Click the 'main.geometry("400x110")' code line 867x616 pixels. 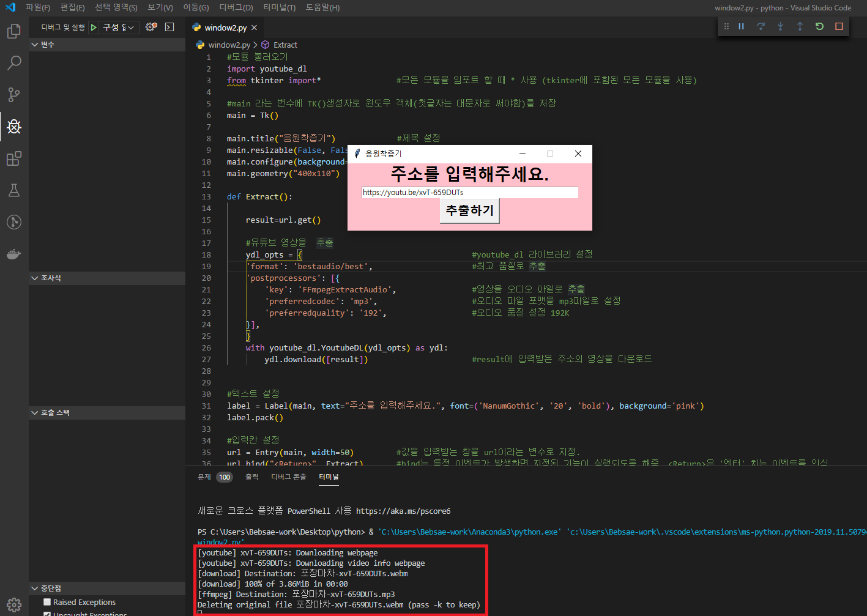point(283,174)
